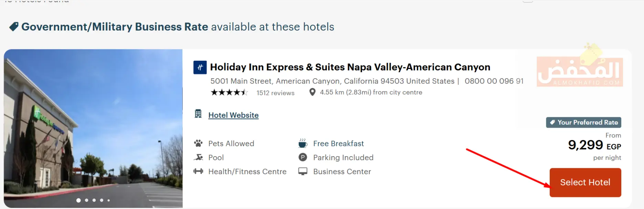Click the Parking Included P icon
This screenshot has width=644, height=209.
[303, 158]
